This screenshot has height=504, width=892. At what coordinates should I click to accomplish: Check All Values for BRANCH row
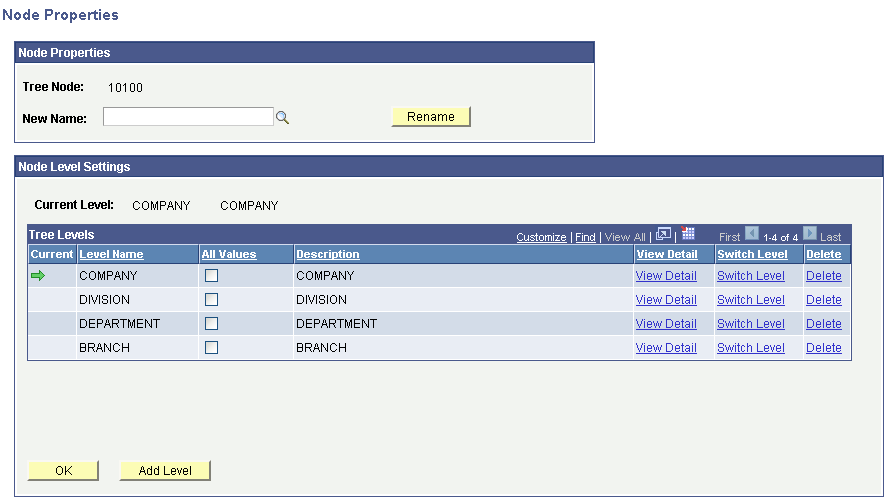[x=212, y=348]
